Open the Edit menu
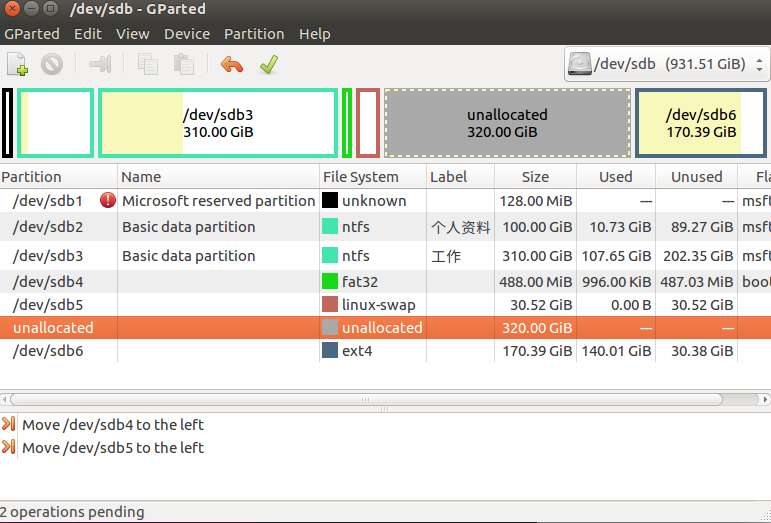 (x=88, y=34)
